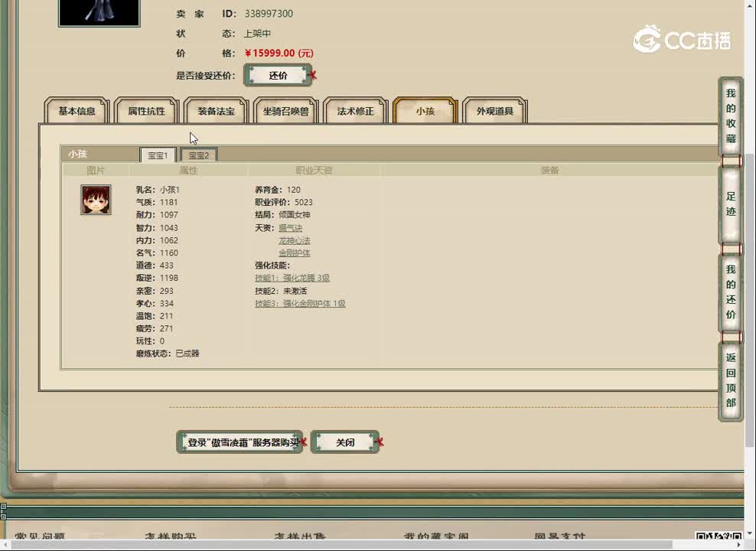Click the horizontal scrollbar thumb
This screenshot has height=551, width=756.
(341, 545)
